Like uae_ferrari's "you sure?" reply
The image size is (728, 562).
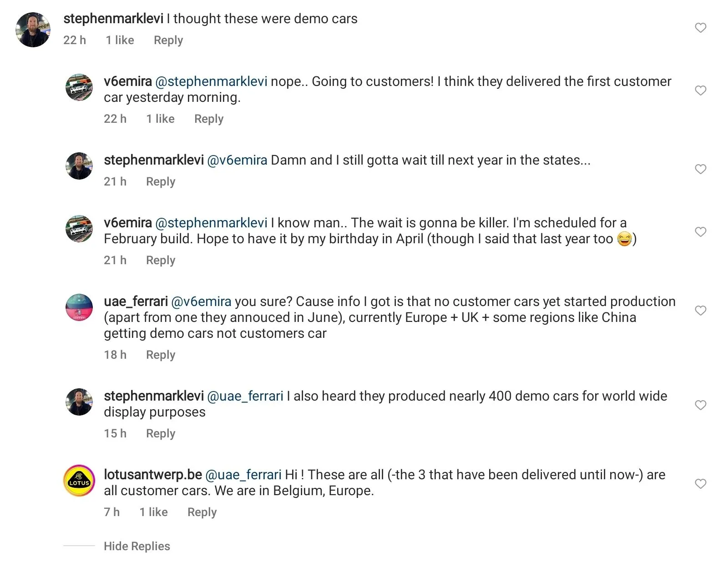click(x=700, y=311)
